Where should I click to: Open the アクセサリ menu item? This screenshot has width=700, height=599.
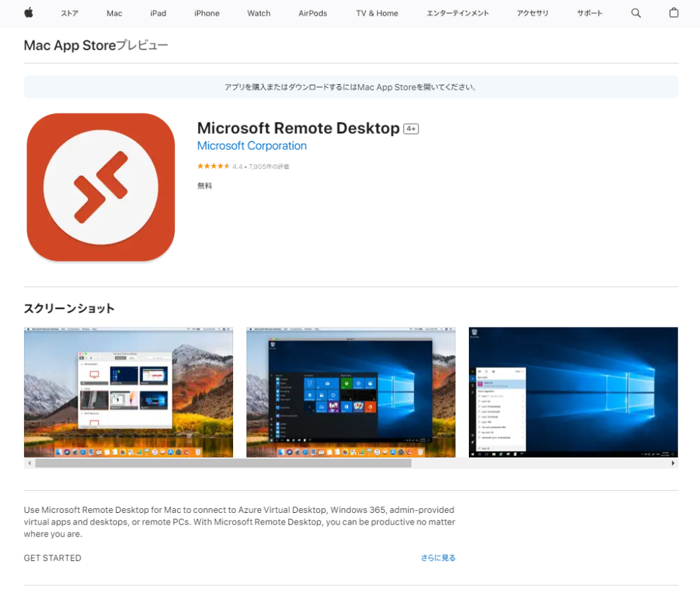pyautogui.click(x=532, y=14)
